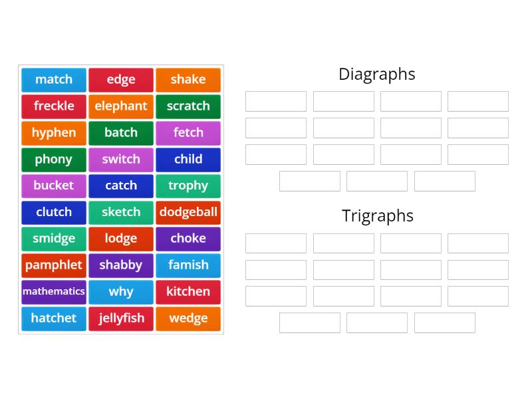Click the last empty slot under Trigraphs
The image size is (532, 399).
[444, 323]
